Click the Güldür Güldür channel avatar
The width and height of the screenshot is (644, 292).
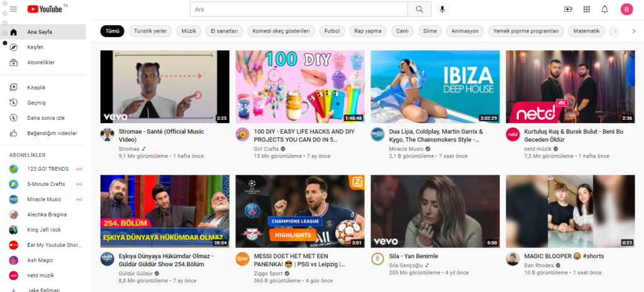coord(107,259)
